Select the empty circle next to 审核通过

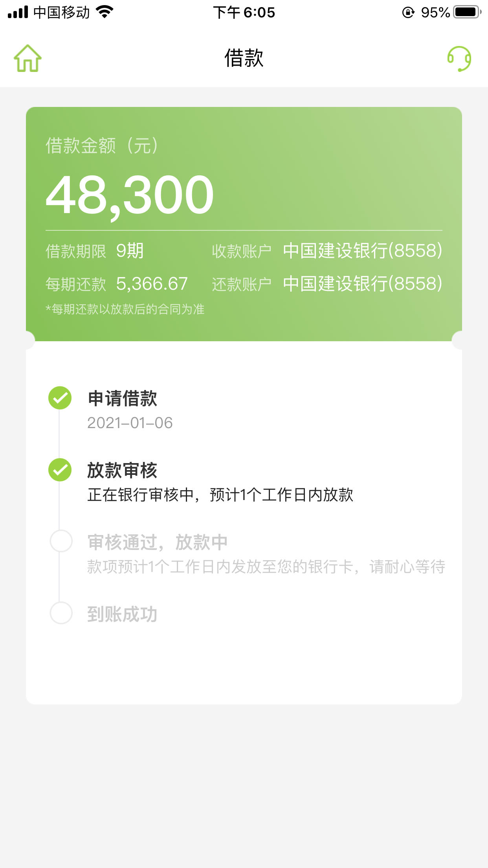(x=61, y=541)
